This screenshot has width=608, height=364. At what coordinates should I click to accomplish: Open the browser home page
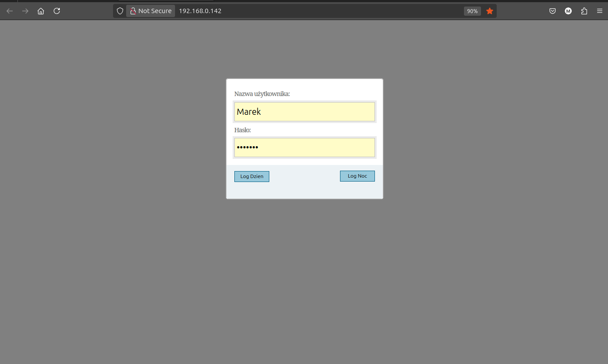click(41, 11)
